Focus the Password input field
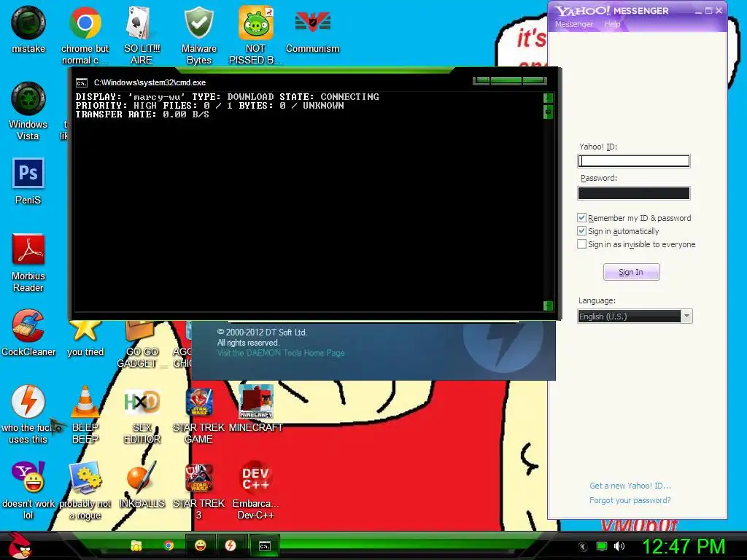Image resolution: width=747 pixels, height=560 pixels. 634,192
